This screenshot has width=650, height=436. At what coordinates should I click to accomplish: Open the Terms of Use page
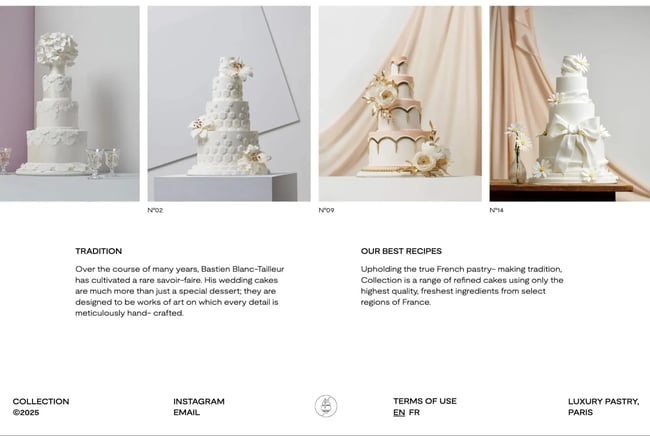tap(425, 401)
